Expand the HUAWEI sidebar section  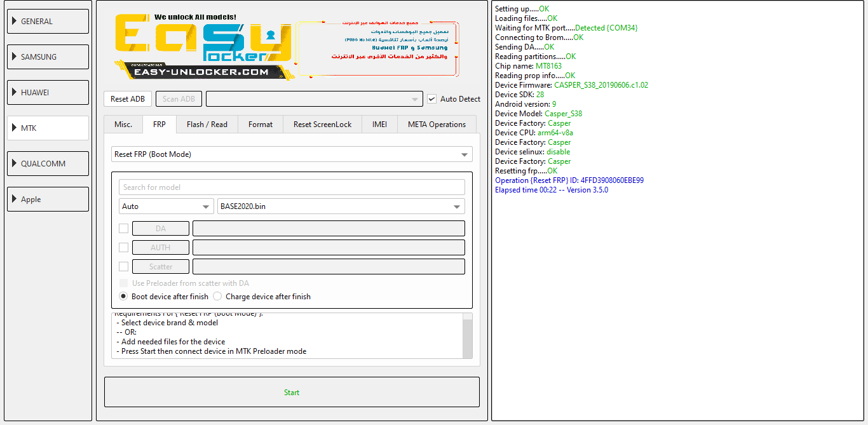[48, 92]
